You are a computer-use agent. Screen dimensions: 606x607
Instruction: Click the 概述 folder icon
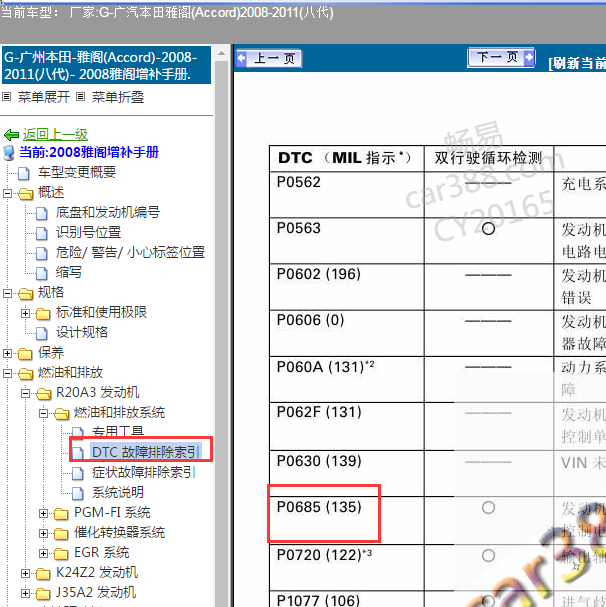click(x=26, y=193)
